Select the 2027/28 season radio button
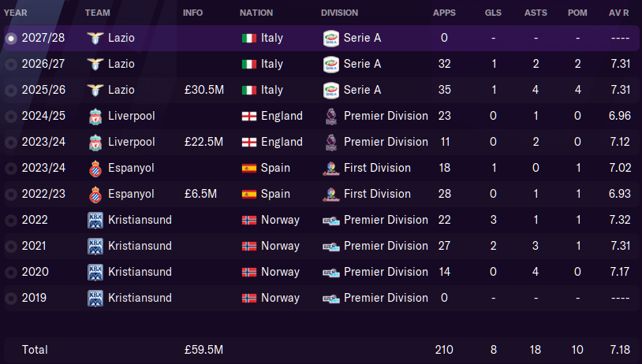Image resolution: width=642 pixels, height=364 pixels. [x=11, y=39]
